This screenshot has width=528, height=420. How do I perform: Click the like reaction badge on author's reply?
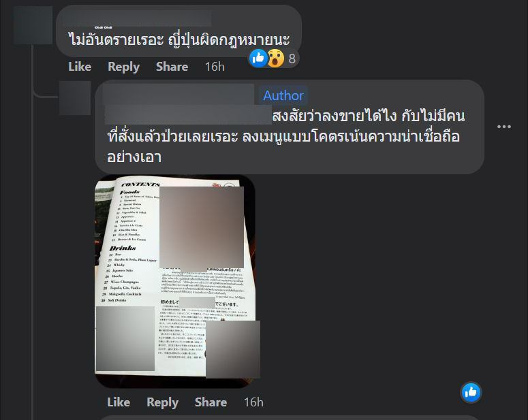click(x=471, y=392)
